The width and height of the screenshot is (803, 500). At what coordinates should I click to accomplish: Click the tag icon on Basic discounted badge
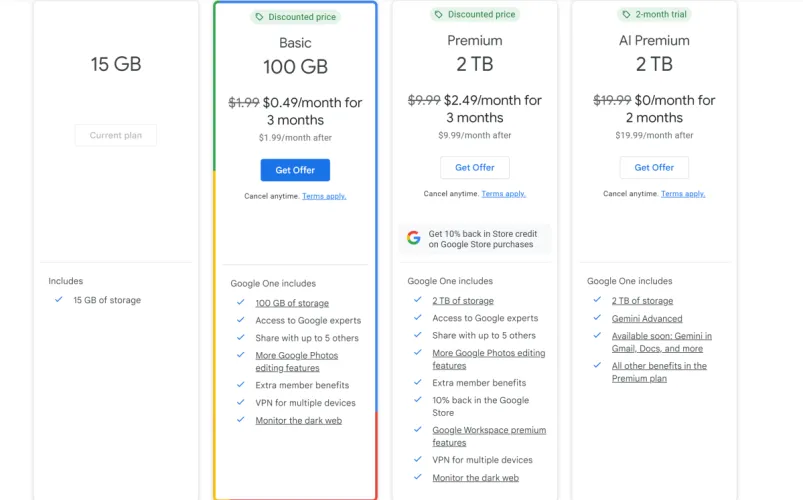click(260, 17)
